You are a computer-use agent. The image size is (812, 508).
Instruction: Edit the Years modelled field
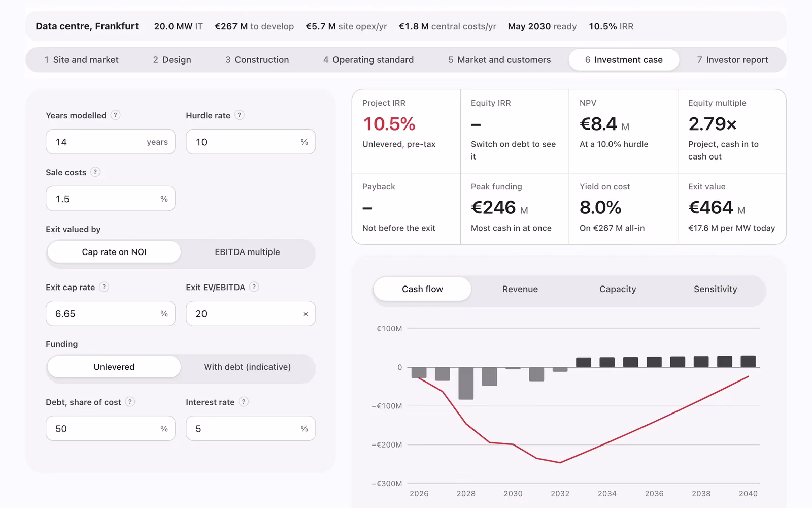point(111,142)
